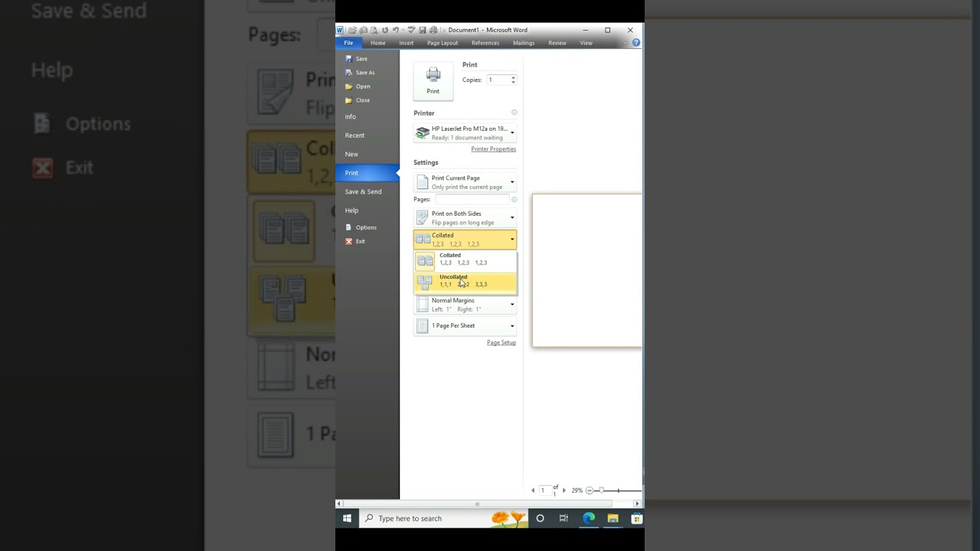
Task: Click the horizontal scrollbar thumb
Action: click(x=477, y=504)
